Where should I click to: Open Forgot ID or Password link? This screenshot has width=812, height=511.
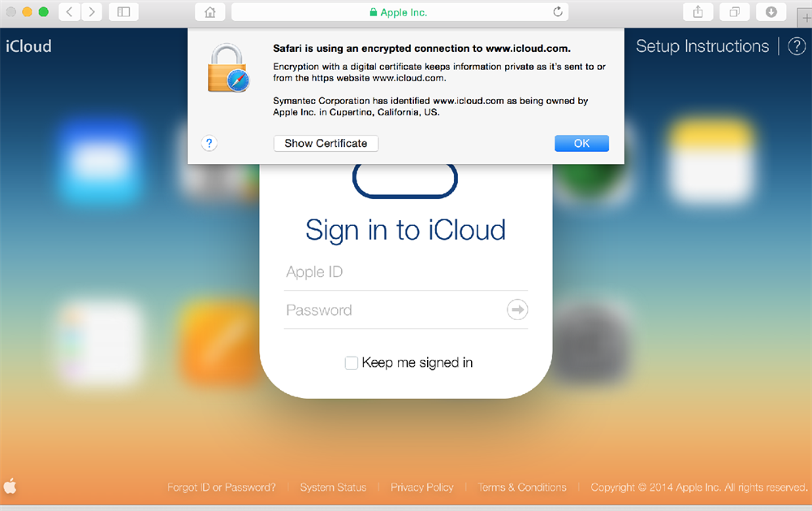[x=222, y=487]
